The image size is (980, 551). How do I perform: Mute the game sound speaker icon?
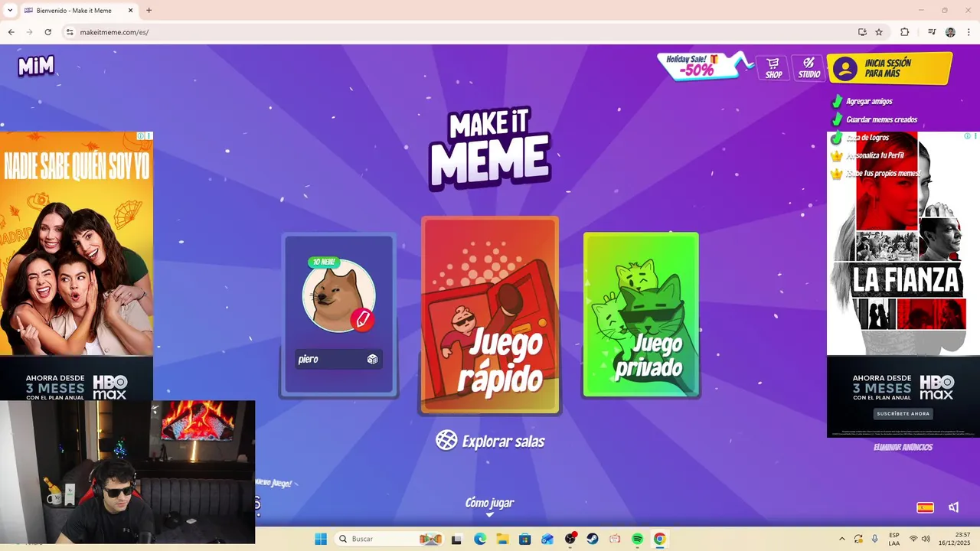tap(954, 507)
